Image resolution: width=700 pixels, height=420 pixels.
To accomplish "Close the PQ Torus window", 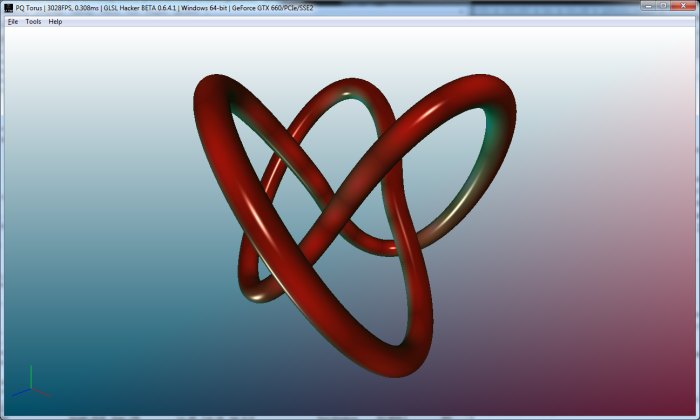I will pos(683,5).
